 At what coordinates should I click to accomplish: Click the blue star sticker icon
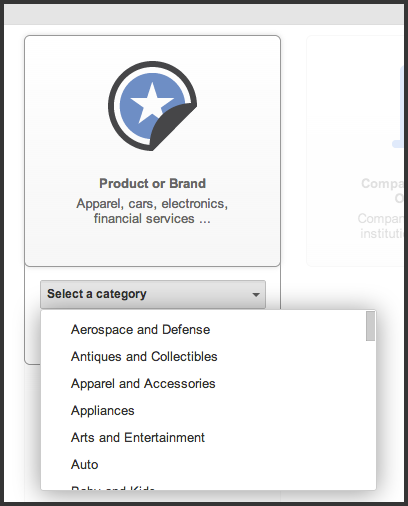152,106
